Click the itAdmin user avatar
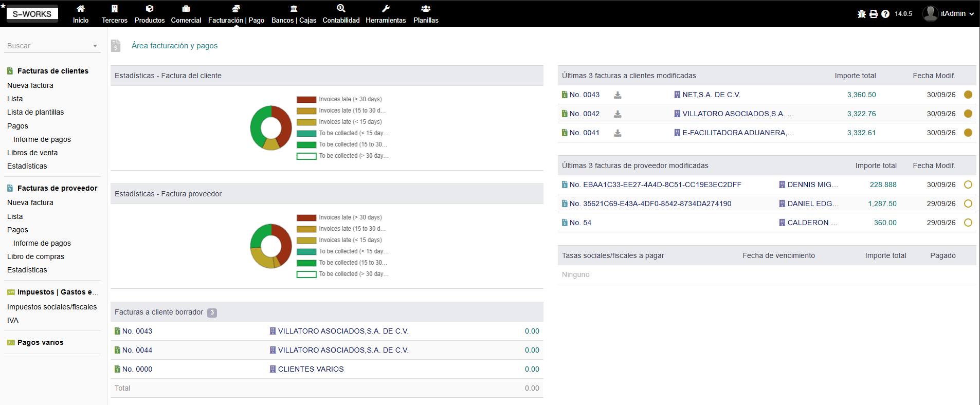Viewport: 980px width, 405px height. (930, 13)
